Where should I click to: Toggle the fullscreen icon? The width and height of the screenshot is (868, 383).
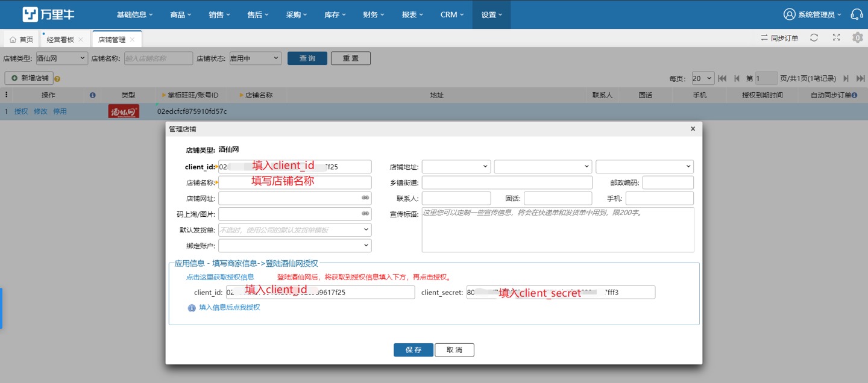coord(836,37)
